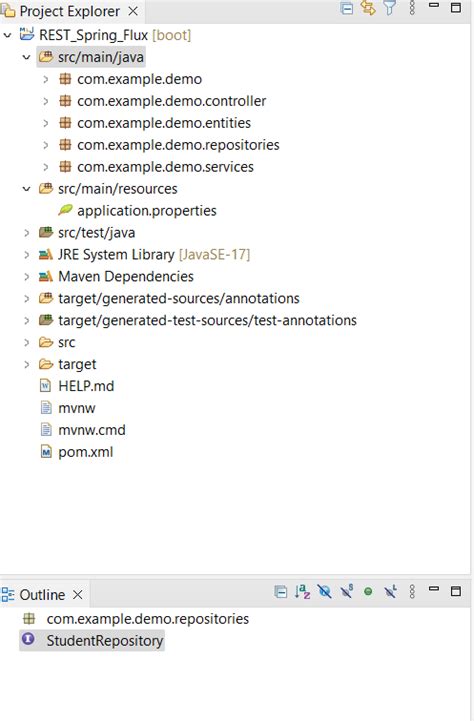Click the HELP.md file icon
The width and height of the screenshot is (474, 721).
(x=46, y=385)
